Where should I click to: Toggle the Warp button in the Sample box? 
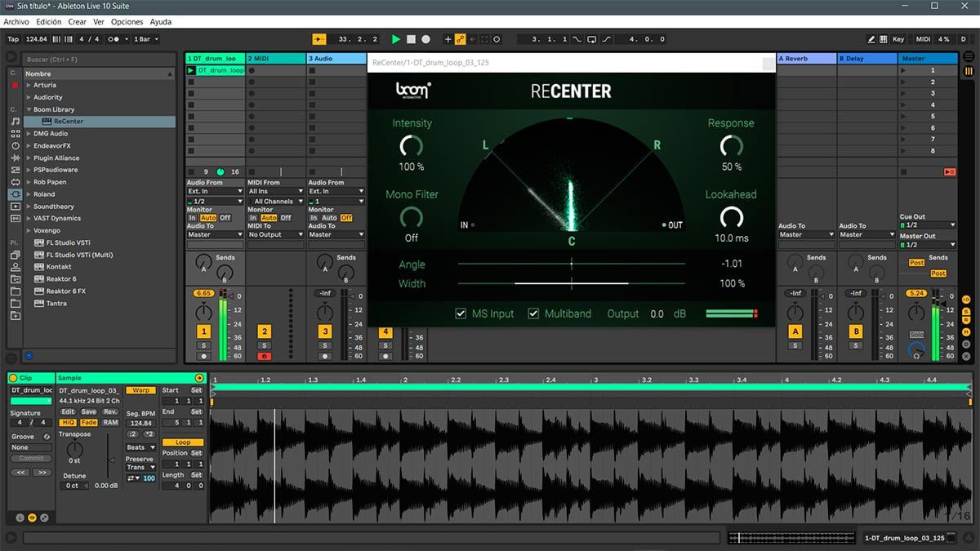tap(140, 390)
